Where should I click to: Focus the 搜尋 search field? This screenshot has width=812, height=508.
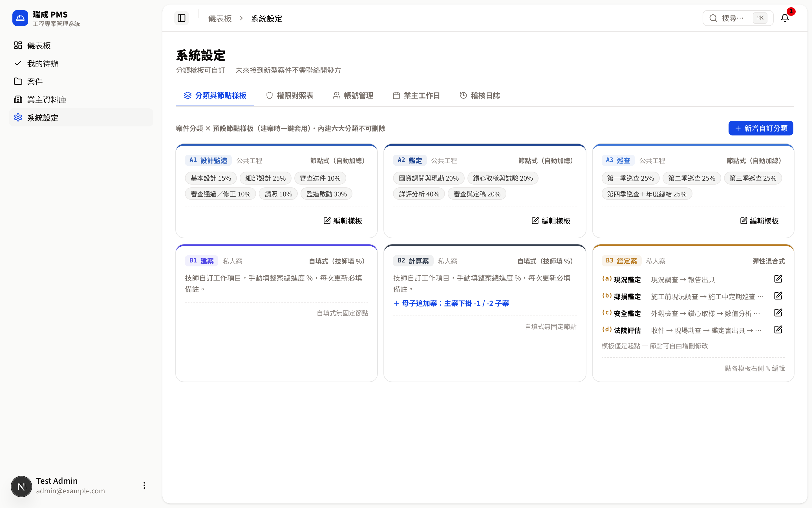(738, 18)
